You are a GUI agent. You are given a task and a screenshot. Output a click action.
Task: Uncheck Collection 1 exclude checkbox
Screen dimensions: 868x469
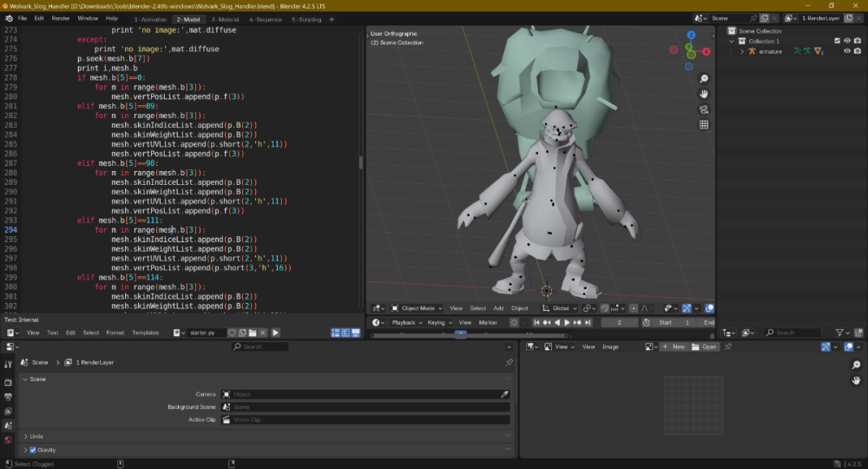click(x=837, y=41)
